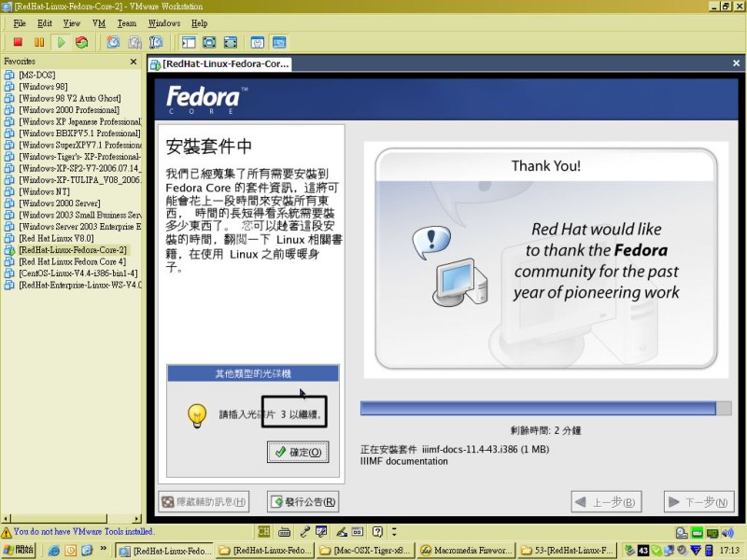The height and width of the screenshot is (560, 747).
Task: Click the 上一步(B) back button
Action: [606, 502]
